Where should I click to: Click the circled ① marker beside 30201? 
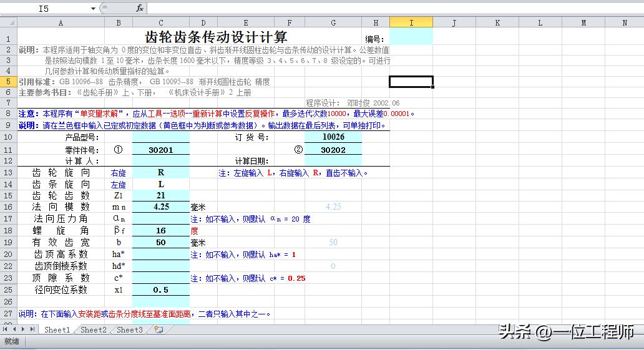[x=119, y=150]
